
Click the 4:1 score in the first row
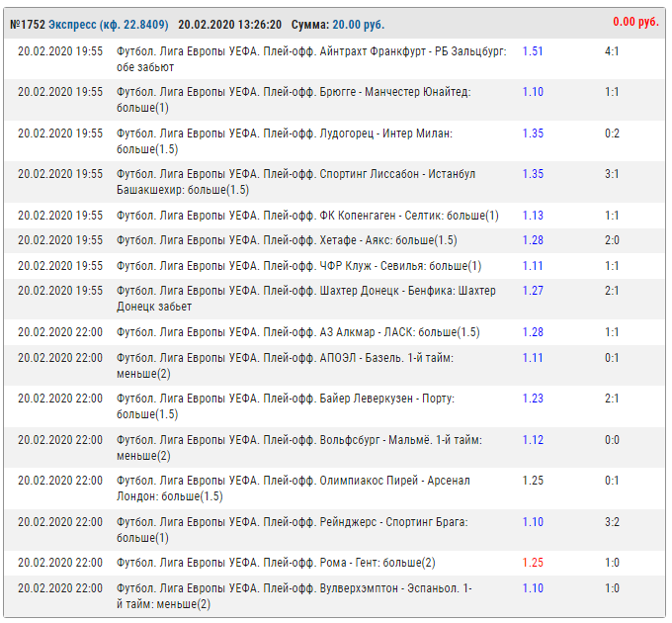612,50
